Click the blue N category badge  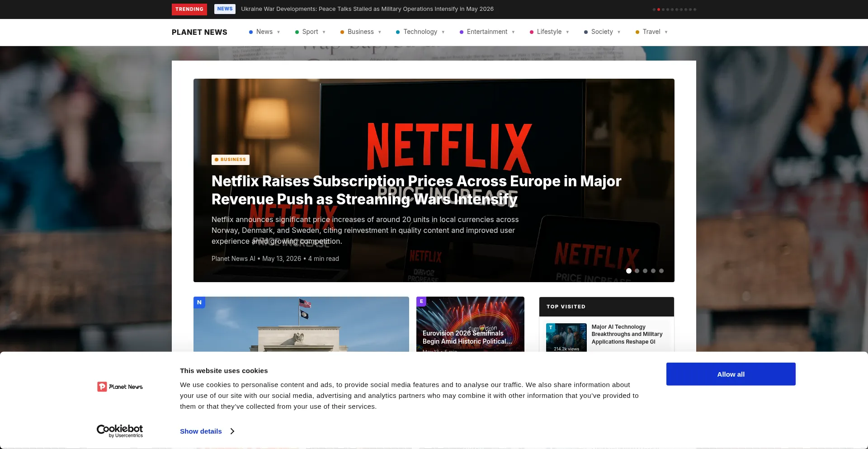tap(199, 302)
